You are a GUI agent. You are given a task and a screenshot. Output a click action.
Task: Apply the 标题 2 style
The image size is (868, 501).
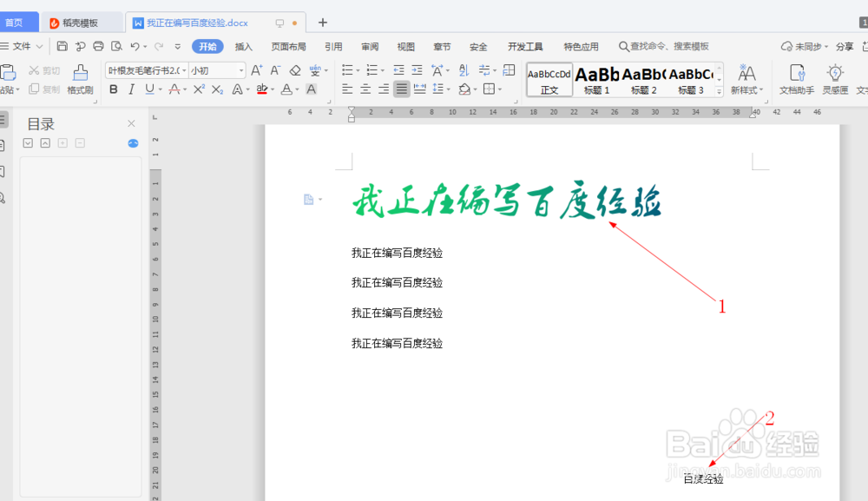(x=644, y=80)
